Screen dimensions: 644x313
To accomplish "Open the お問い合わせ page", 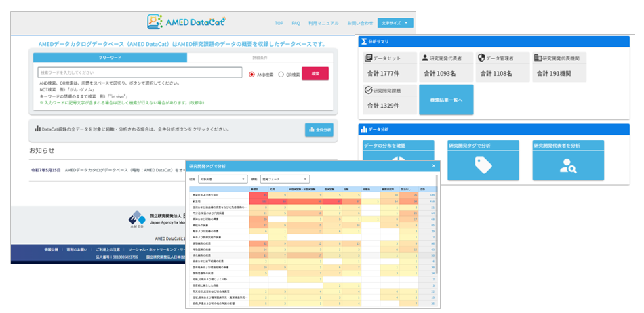I will 360,23.
